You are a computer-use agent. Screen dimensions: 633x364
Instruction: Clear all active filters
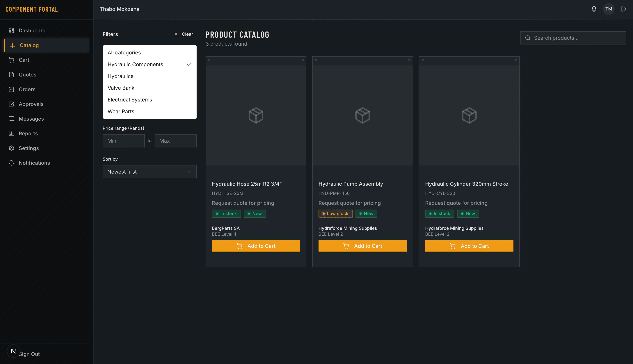(x=184, y=34)
